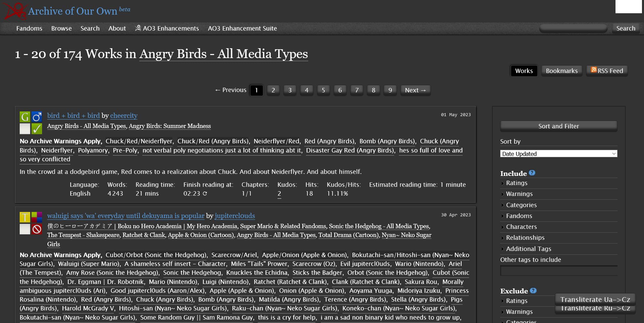Click the Archive of Our Own logo icon

(x=15, y=11)
